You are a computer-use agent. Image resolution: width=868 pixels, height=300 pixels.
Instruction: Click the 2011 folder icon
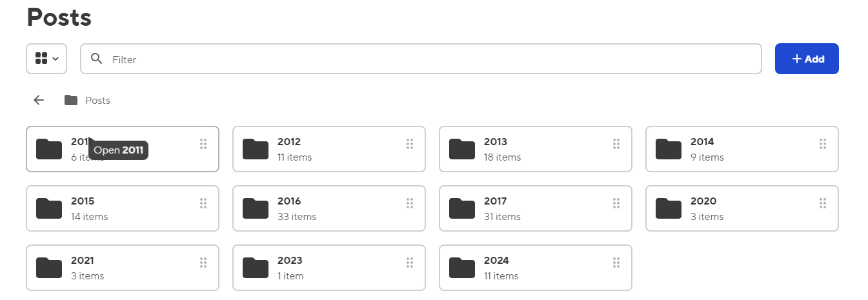(49, 149)
